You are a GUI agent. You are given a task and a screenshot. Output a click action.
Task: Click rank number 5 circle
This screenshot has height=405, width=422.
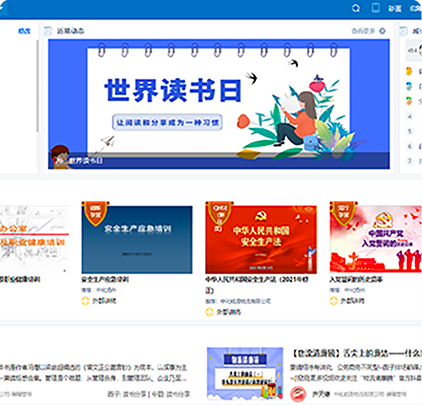click(x=410, y=131)
